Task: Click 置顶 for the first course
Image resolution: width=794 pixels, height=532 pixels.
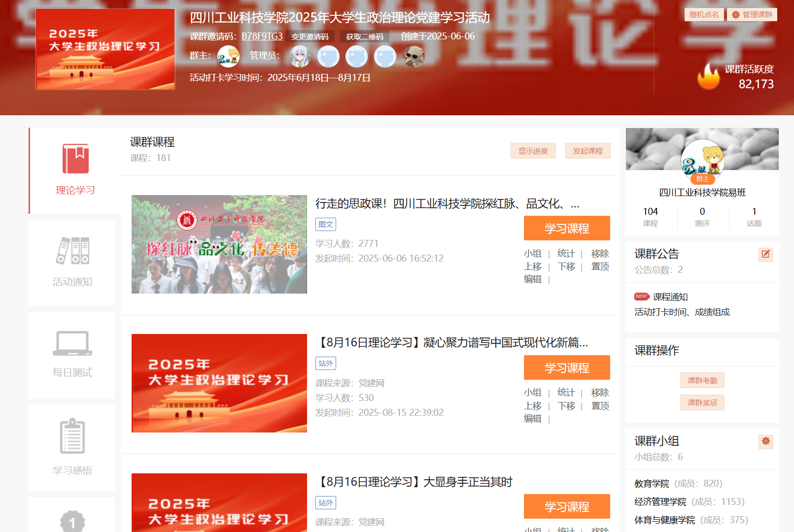Action: [600, 266]
